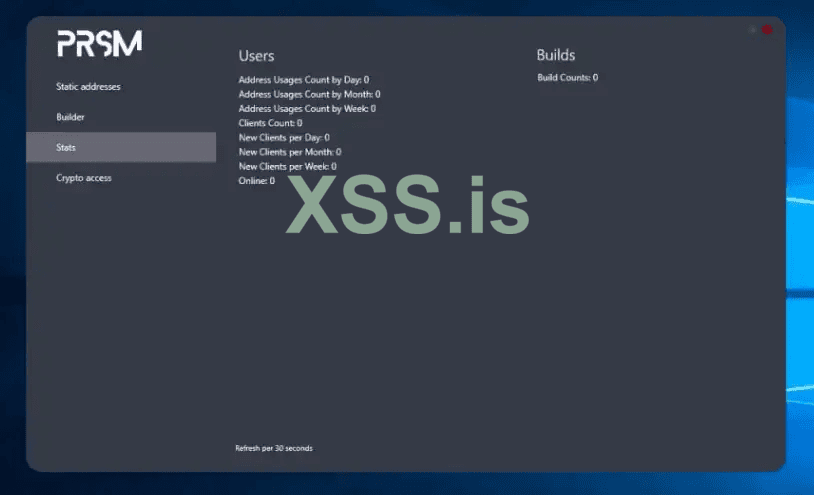Click 'Refresh per 30 seconds' note
This screenshot has height=495, width=814.
[x=274, y=448]
